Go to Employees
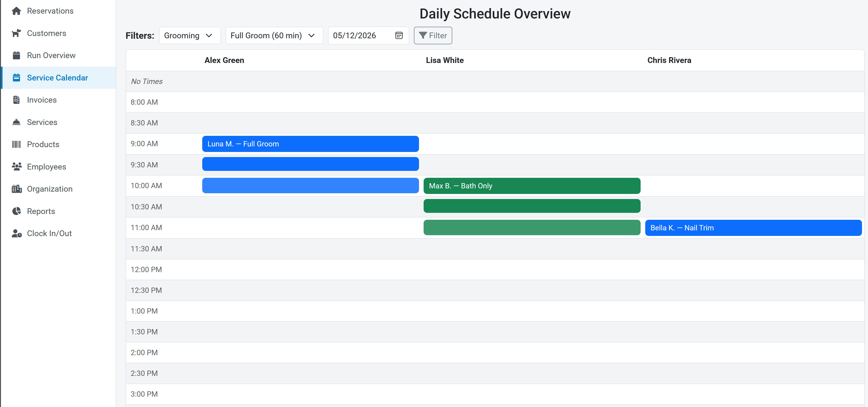The height and width of the screenshot is (407, 868). coord(59,167)
